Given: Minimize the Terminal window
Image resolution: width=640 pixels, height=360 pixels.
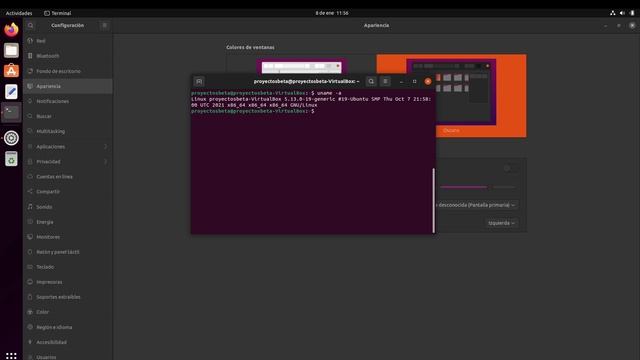Looking at the screenshot, I should 402,82.
